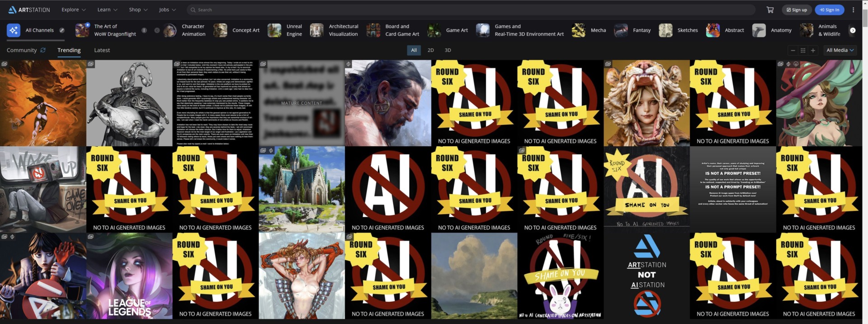The height and width of the screenshot is (324, 868).
Task: Click the ArtStation logo
Action: point(29,10)
